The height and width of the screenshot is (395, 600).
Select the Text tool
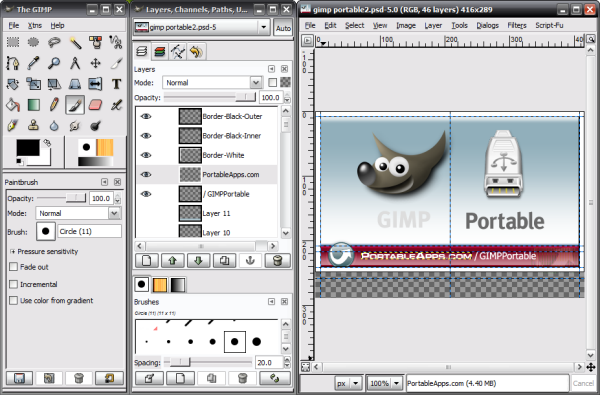116,84
